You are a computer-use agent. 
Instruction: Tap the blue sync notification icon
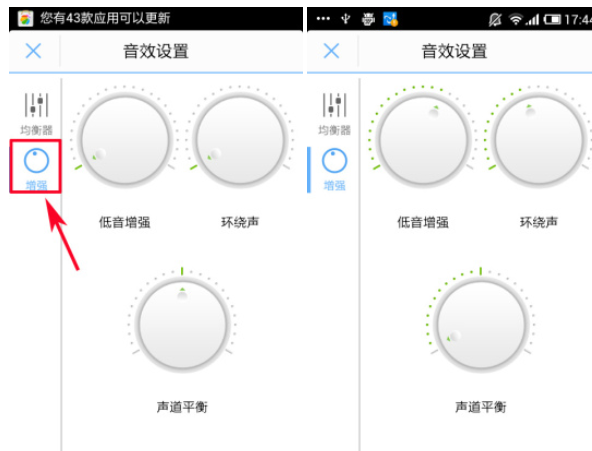(390, 18)
